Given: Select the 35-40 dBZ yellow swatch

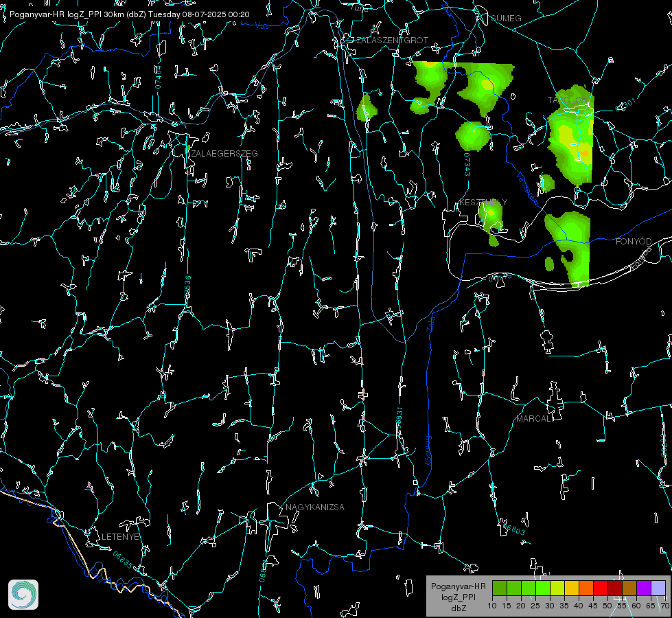Looking at the screenshot, I should pyautogui.click(x=572, y=588).
